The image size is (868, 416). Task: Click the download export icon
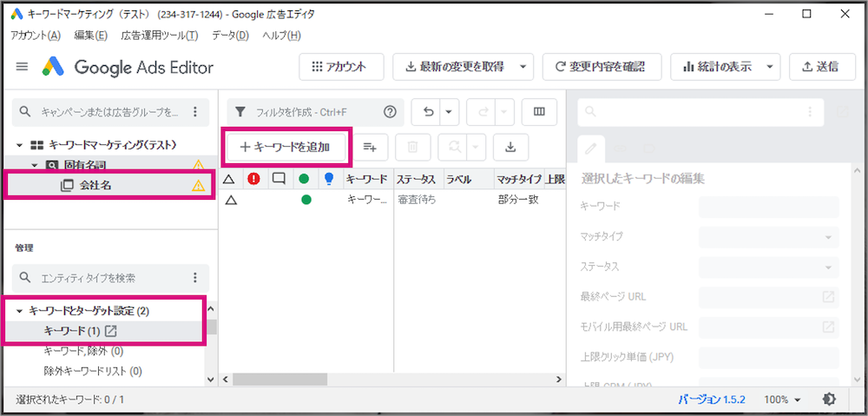(511, 147)
